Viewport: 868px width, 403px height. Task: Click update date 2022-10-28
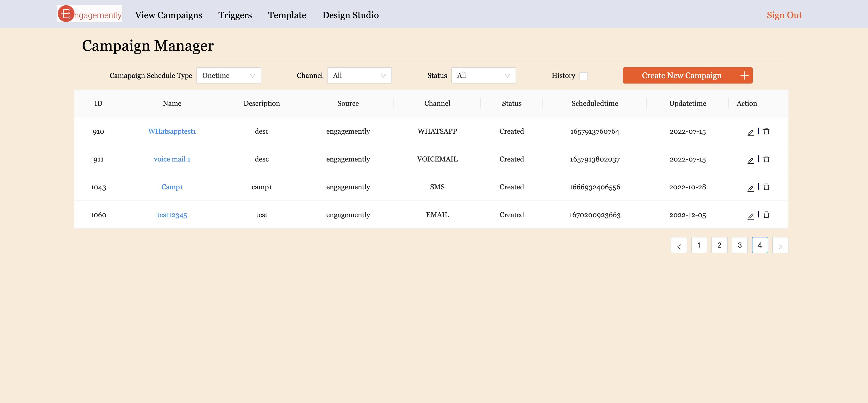tap(687, 187)
